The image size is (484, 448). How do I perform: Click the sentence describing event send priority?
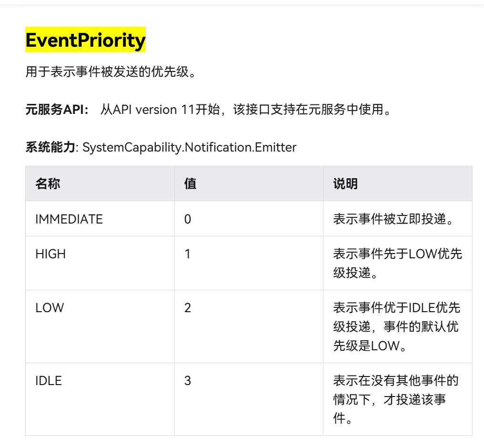[x=111, y=72]
